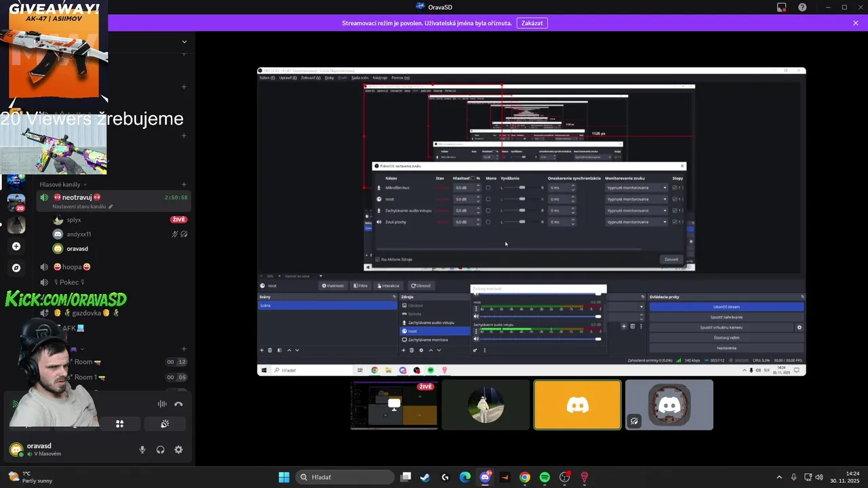Open monitoring dropdown for Zachytávanie audio vstupu

pyautogui.click(x=636, y=211)
